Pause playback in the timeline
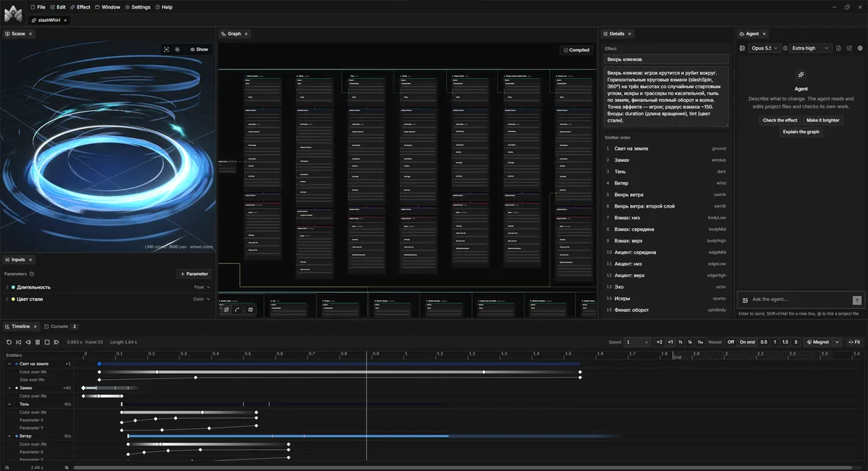The image size is (868, 471). coord(37,341)
